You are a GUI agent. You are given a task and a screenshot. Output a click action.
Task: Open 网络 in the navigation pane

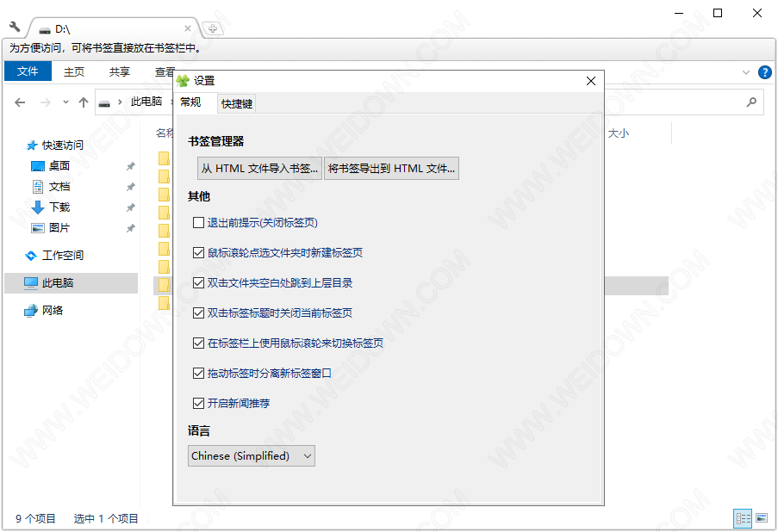point(52,311)
